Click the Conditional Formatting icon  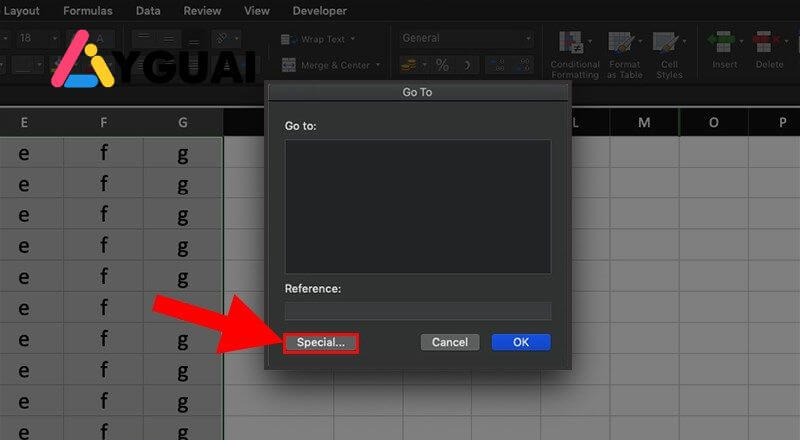click(574, 45)
